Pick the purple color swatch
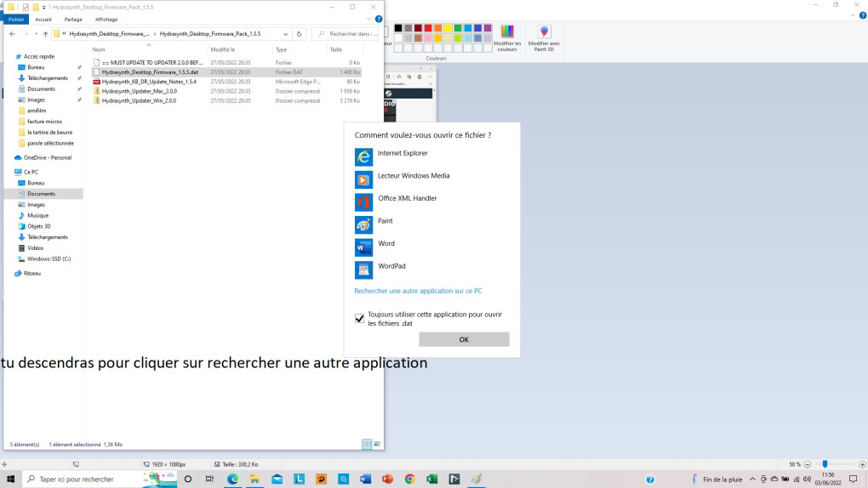The height and width of the screenshot is (488, 868). [x=488, y=28]
